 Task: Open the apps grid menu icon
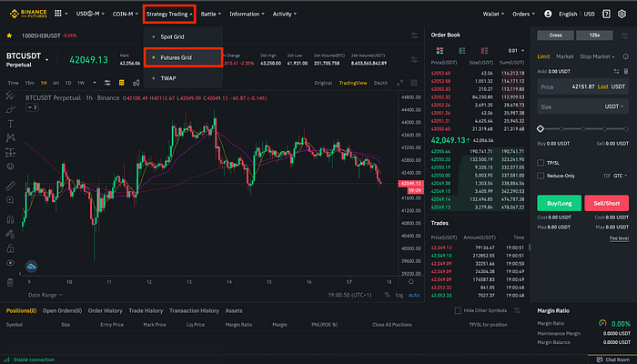click(58, 14)
